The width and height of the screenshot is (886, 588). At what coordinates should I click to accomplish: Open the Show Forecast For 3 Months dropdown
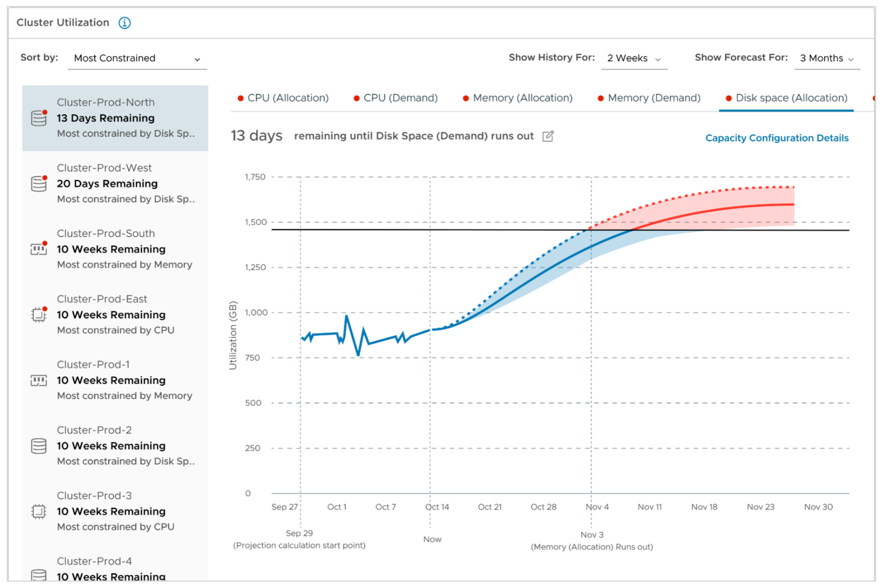pos(826,58)
